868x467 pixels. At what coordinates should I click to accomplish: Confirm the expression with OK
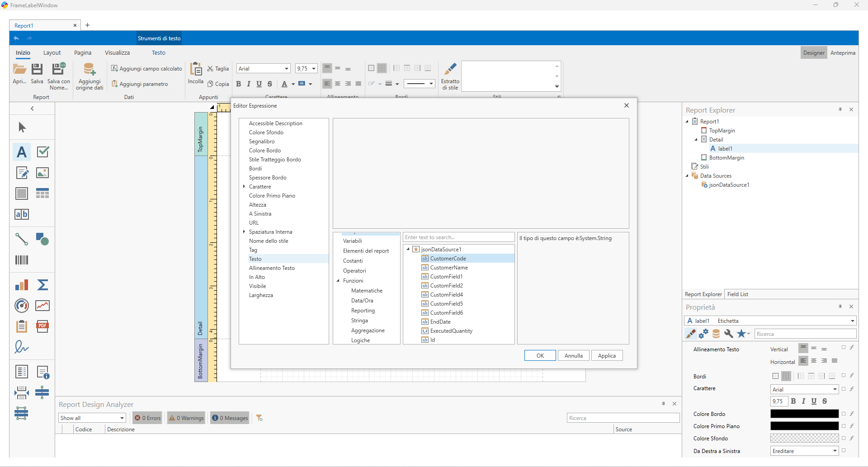click(540, 356)
